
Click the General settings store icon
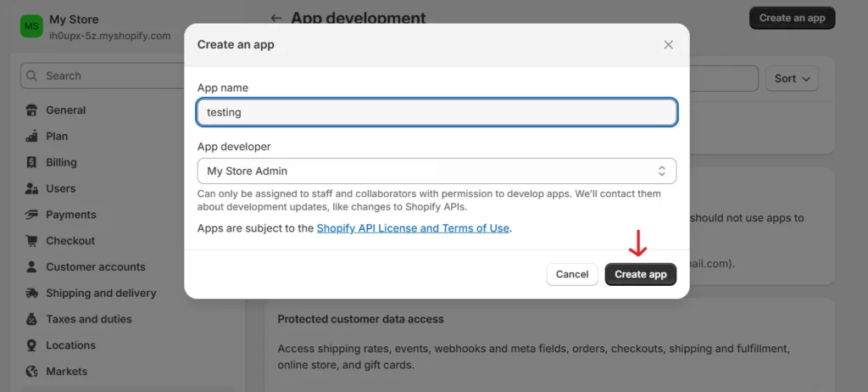(x=32, y=110)
